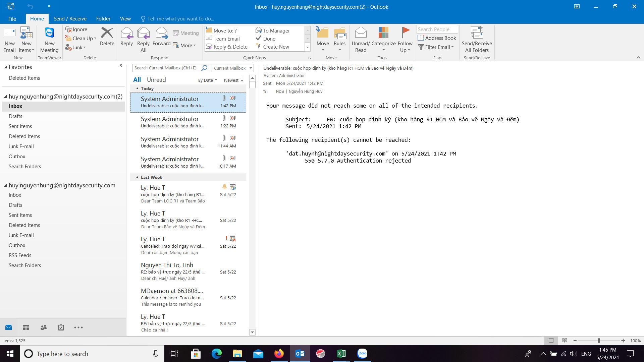Viewport: 644px width, 362px height.
Task: Click Undo in quick access toolbar
Action: 30,6
